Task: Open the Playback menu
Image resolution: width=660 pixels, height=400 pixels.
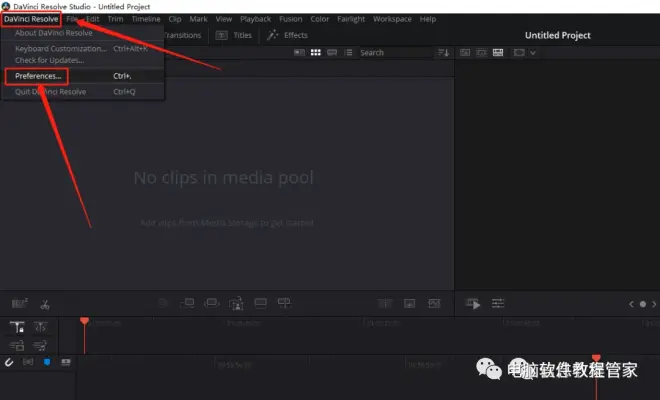Action: point(255,19)
